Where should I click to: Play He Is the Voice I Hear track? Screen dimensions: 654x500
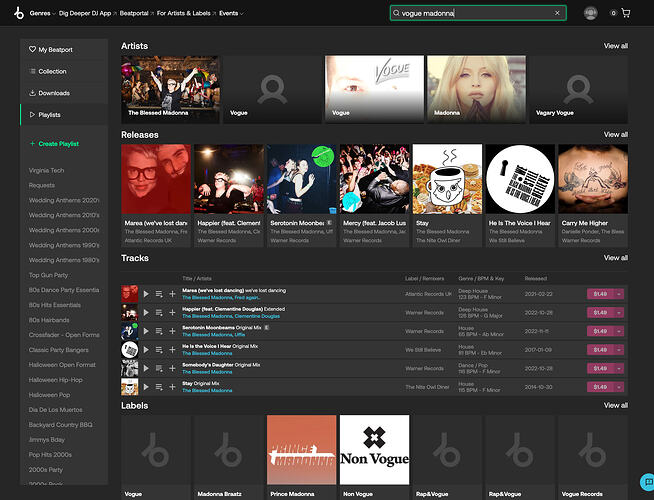[146, 349]
